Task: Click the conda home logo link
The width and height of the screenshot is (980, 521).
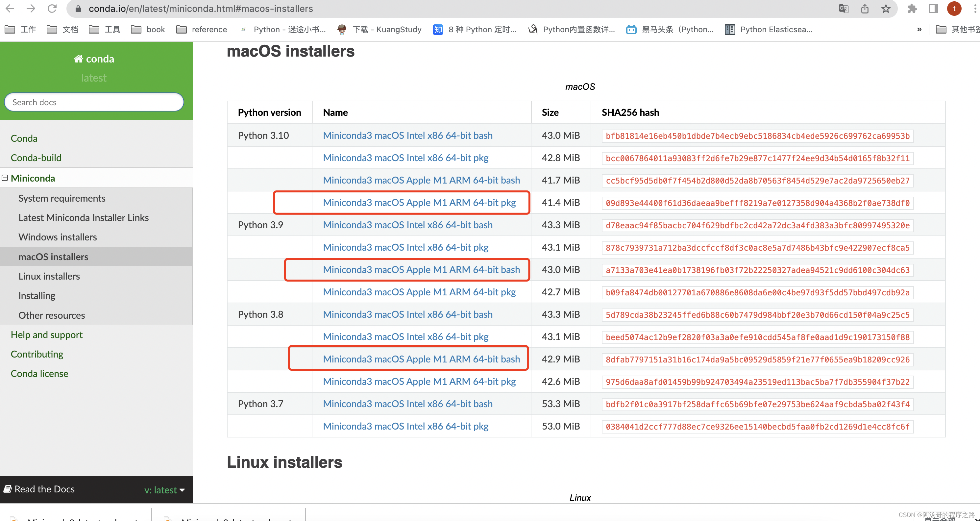Action: (94, 59)
